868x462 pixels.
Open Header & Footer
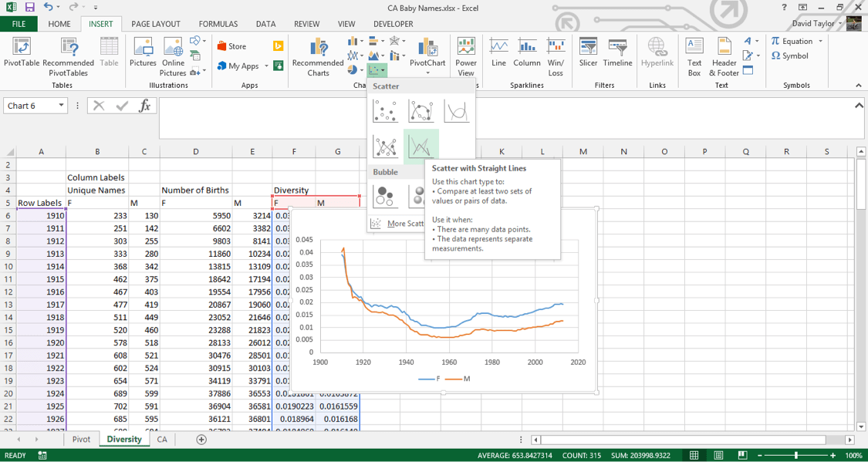pyautogui.click(x=724, y=57)
